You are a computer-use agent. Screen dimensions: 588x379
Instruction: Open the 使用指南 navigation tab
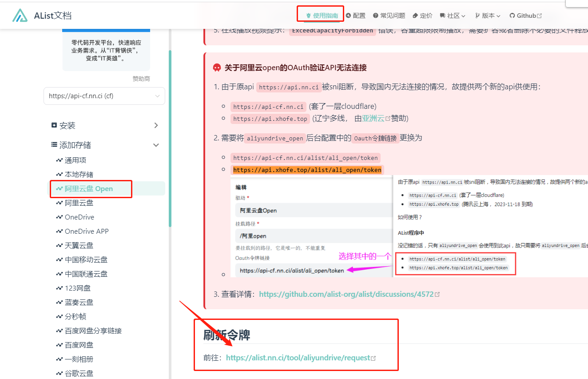coord(322,16)
